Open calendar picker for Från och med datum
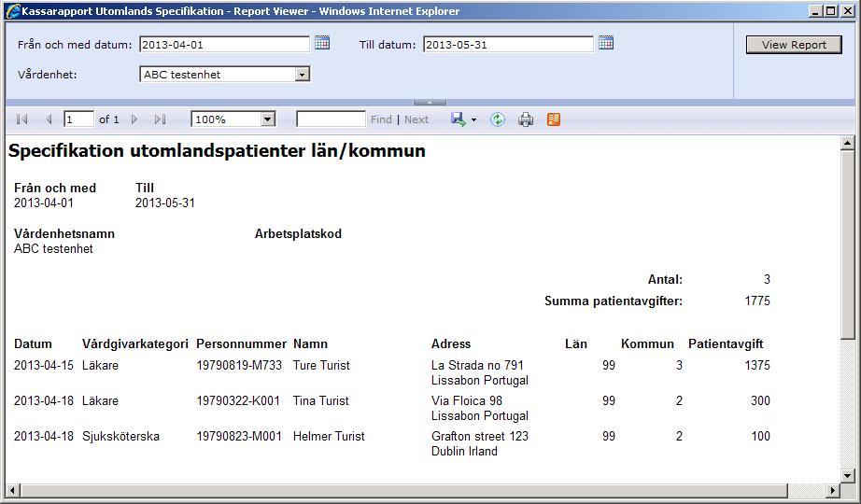Image resolution: width=861 pixels, height=504 pixels. tap(322, 43)
